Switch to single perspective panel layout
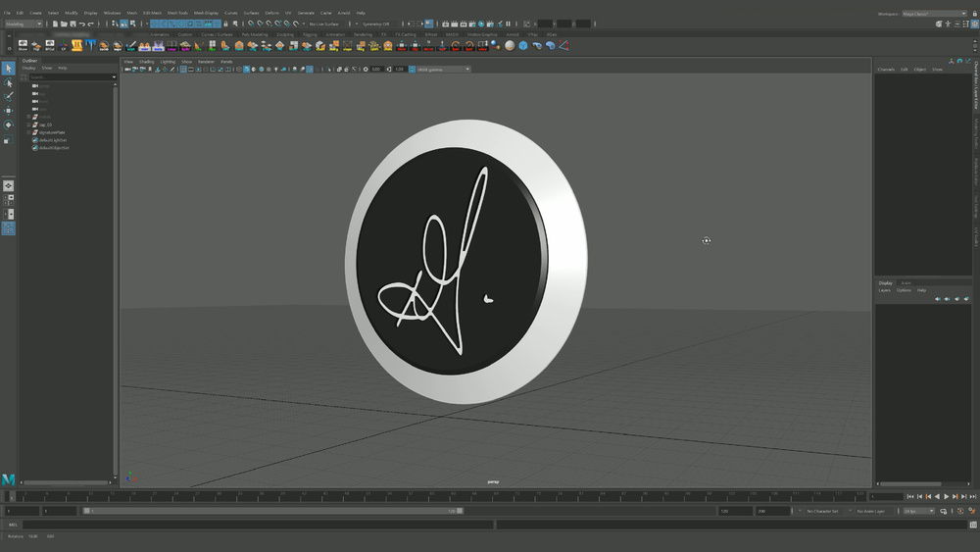This screenshot has width=980, height=552. [x=8, y=185]
